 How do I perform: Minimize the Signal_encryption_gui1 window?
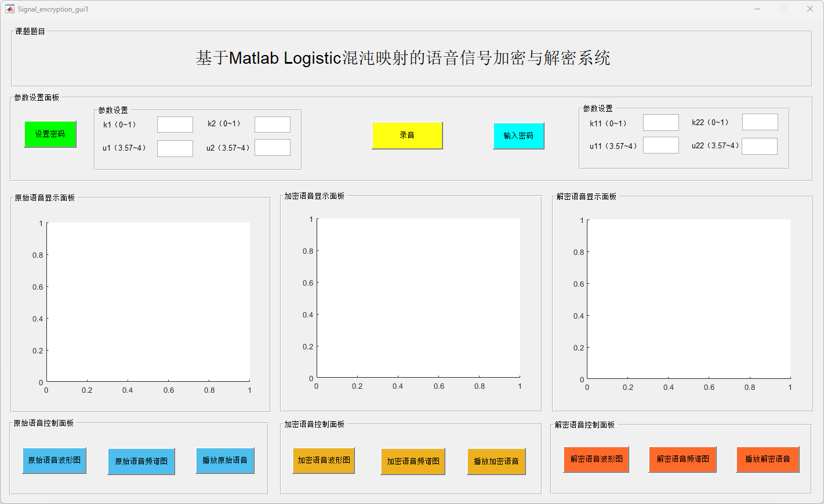pos(757,9)
